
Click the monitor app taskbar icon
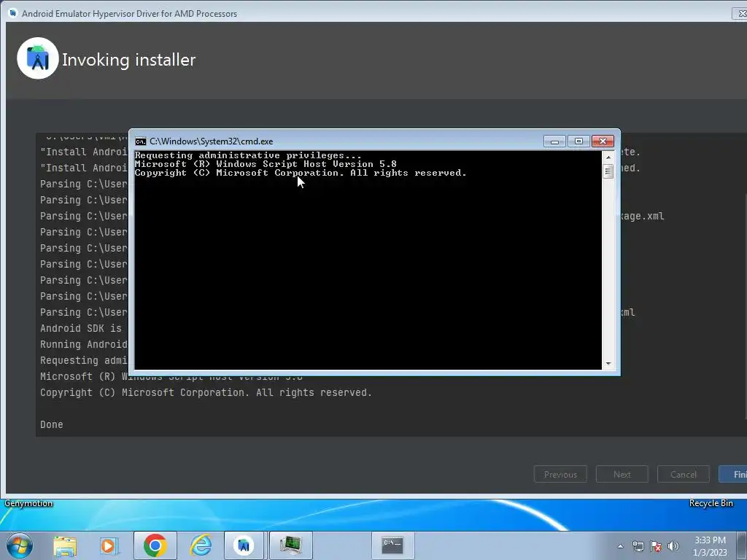[290, 545]
